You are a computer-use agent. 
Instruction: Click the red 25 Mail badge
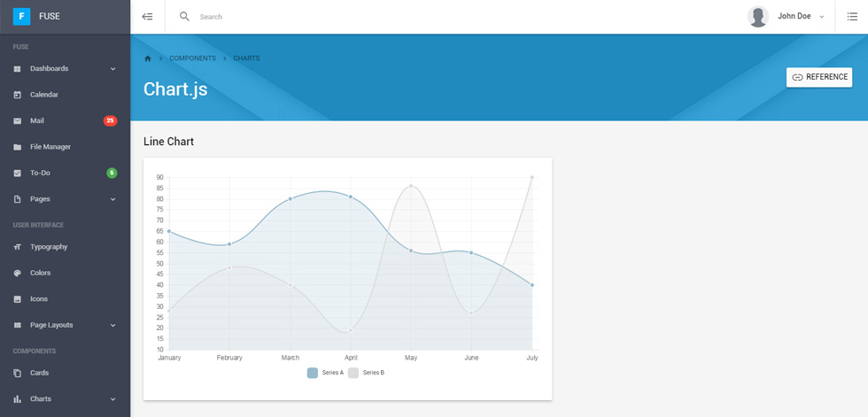110,120
